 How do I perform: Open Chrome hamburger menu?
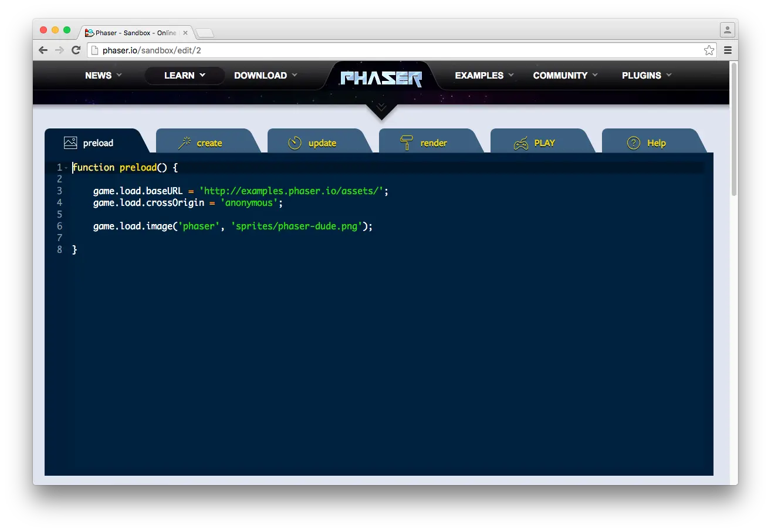[728, 50]
